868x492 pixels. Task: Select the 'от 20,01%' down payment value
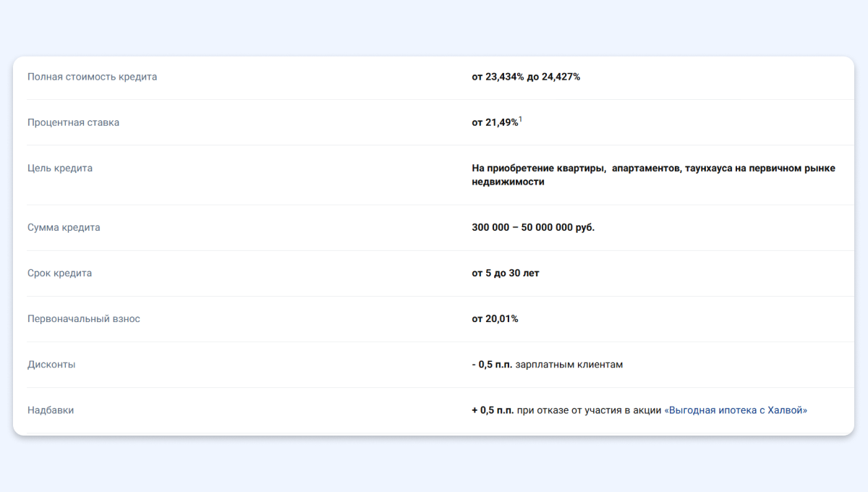point(495,318)
